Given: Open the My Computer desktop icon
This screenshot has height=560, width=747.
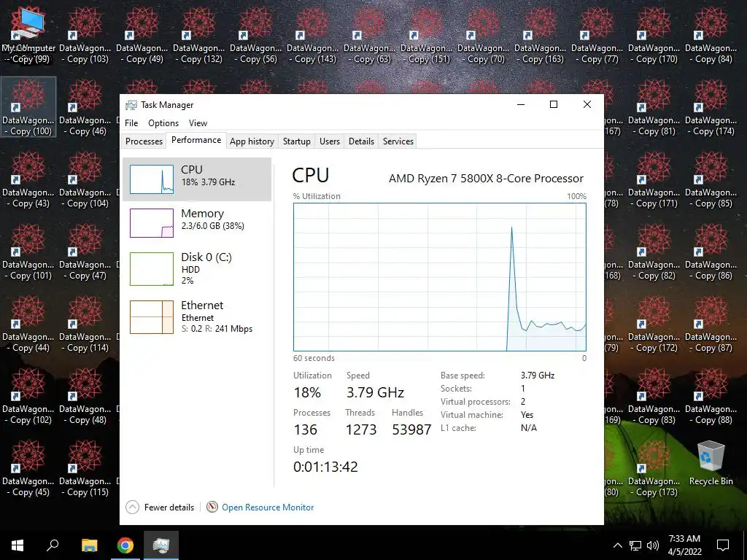Looking at the screenshot, I should click(x=28, y=35).
